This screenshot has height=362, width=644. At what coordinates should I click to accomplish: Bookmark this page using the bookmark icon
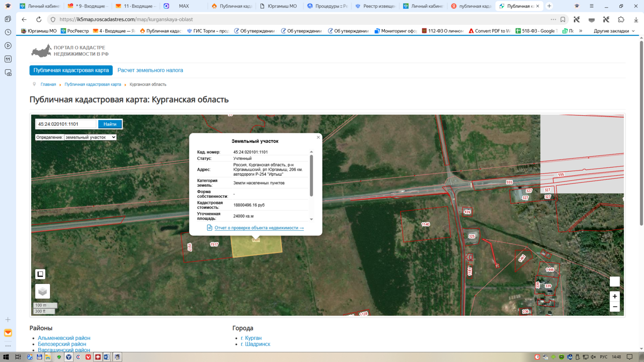[x=563, y=19]
